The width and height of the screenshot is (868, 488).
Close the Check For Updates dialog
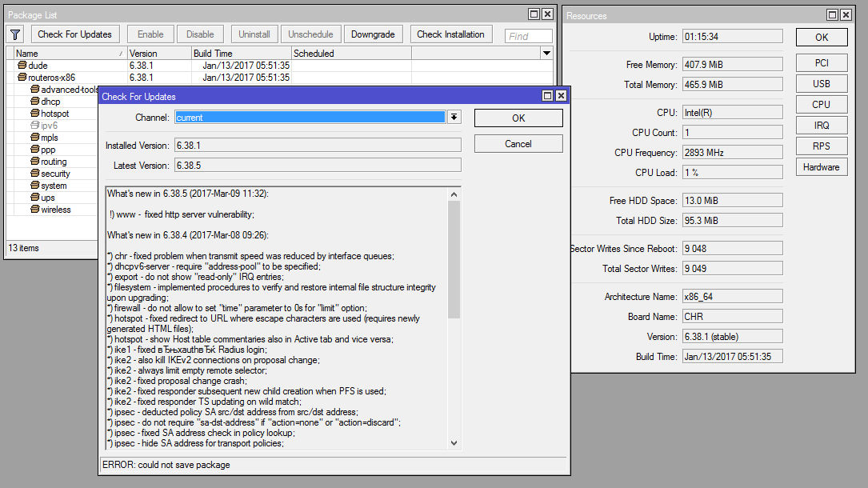click(561, 96)
